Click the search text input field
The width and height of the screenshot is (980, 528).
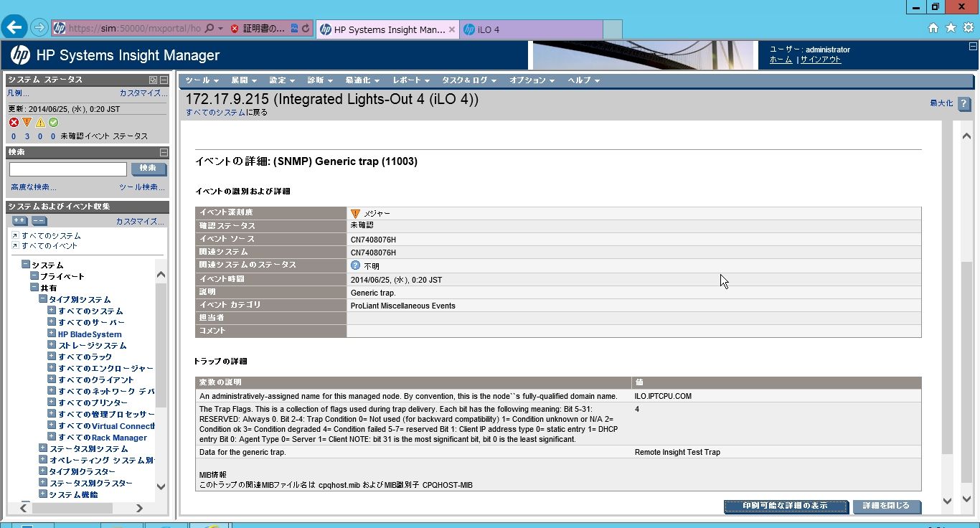[x=68, y=169]
